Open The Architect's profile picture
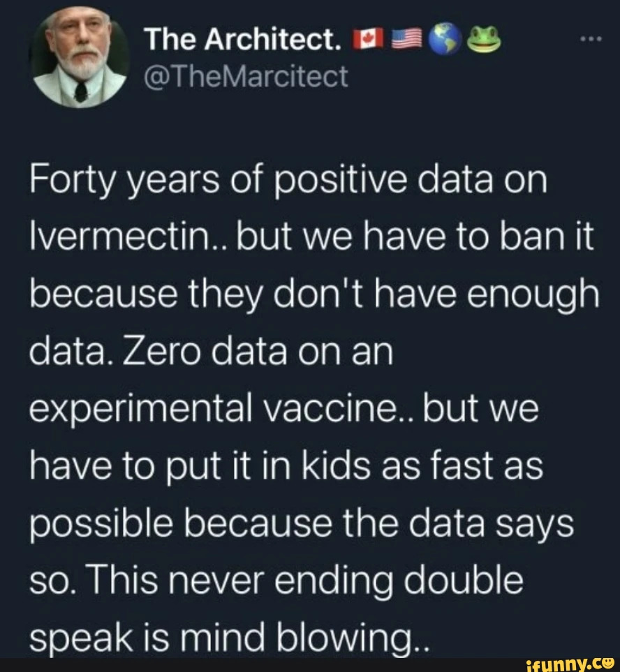Screen dimensions: 620x672 [x=78, y=59]
